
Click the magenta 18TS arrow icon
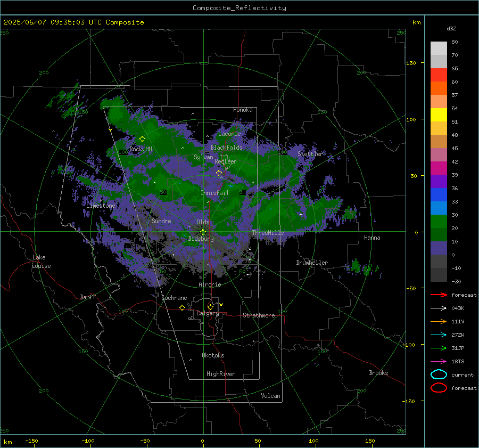pos(439,361)
